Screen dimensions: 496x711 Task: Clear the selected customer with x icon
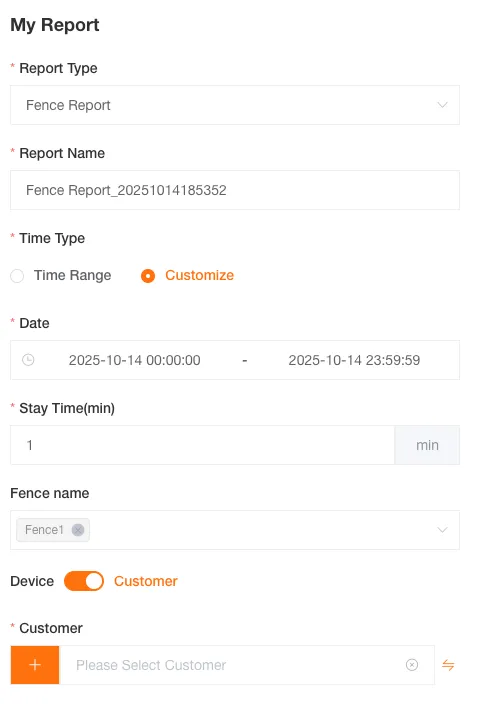(x=412, y=665)
